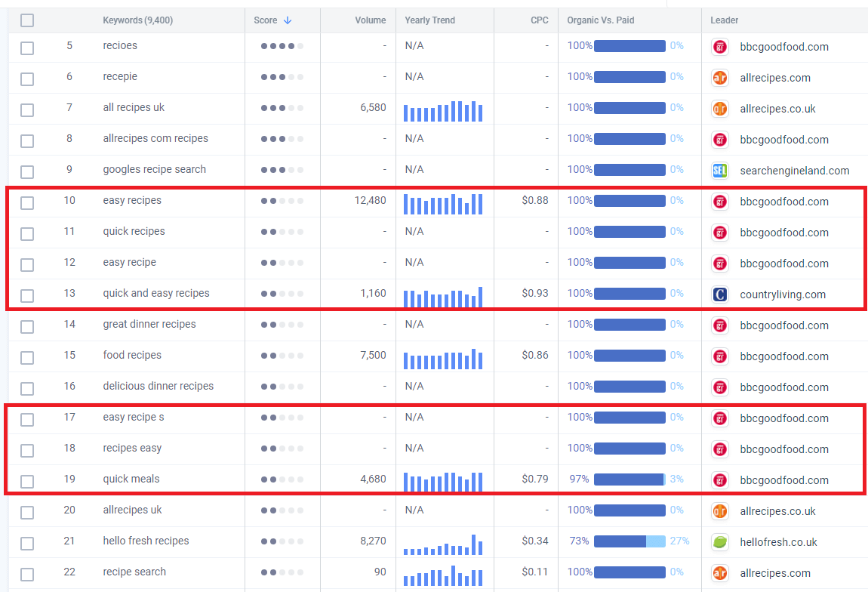
Task: Click the bbcgoodfood favicon beside "easy recipes"
Action: pos(719,202)
